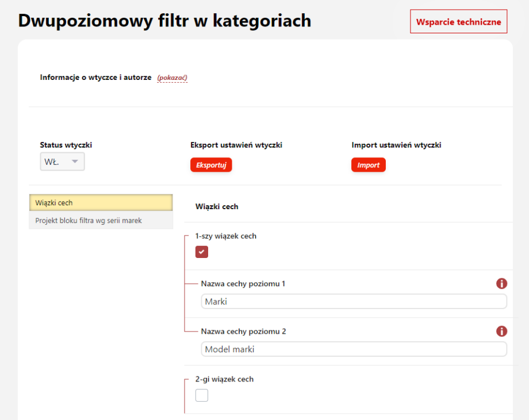
Task: Open the Status wtyczki dropdown
Action: pos(62,162)
